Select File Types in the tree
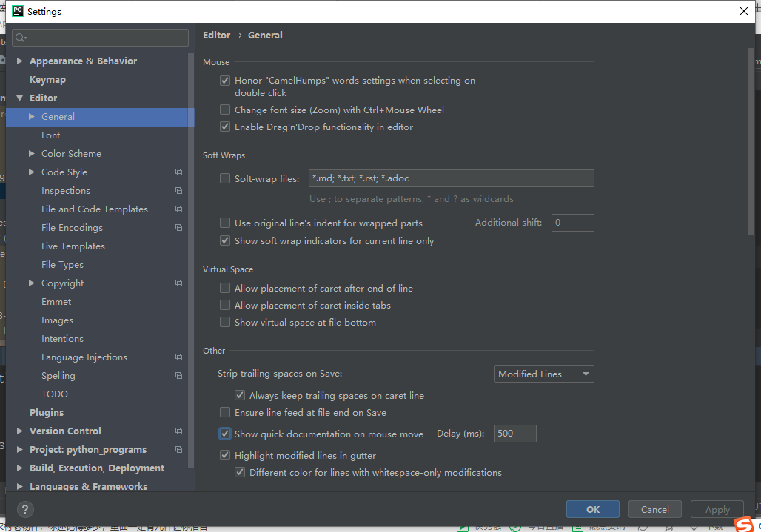This screenshot has width=761, height=532. [63, 265]
